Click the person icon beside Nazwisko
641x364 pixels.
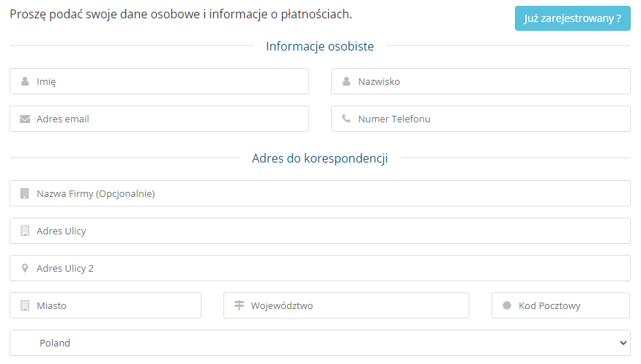tap(347, 81)
